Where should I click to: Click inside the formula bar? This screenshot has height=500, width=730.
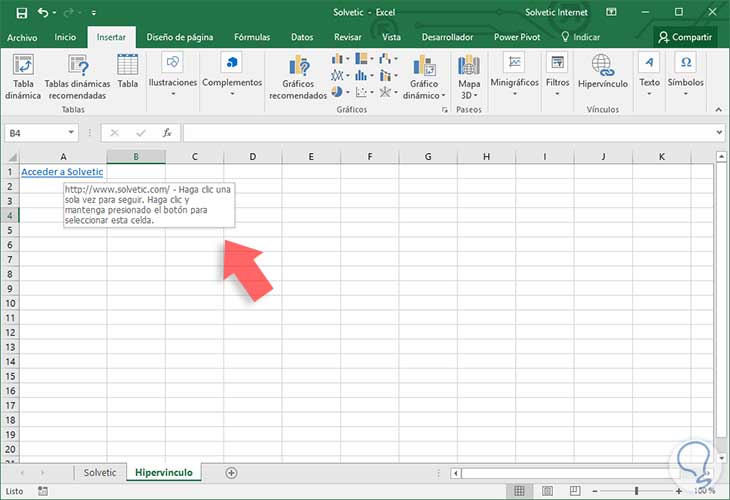click(x=448, y=133)
